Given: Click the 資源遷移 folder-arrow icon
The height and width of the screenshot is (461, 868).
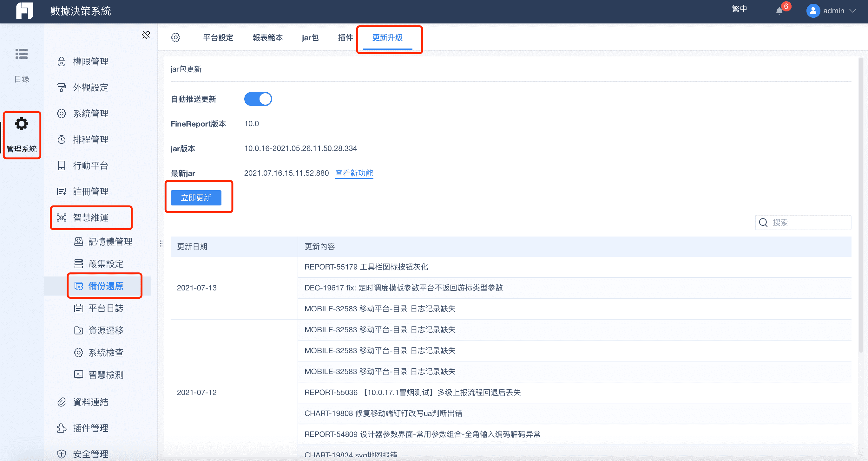Looking at the screenshot, I should 78,330.
